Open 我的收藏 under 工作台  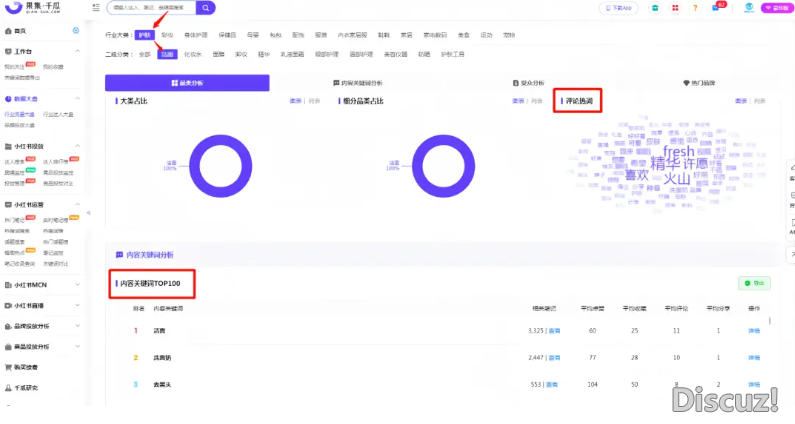tap(53, 66)
